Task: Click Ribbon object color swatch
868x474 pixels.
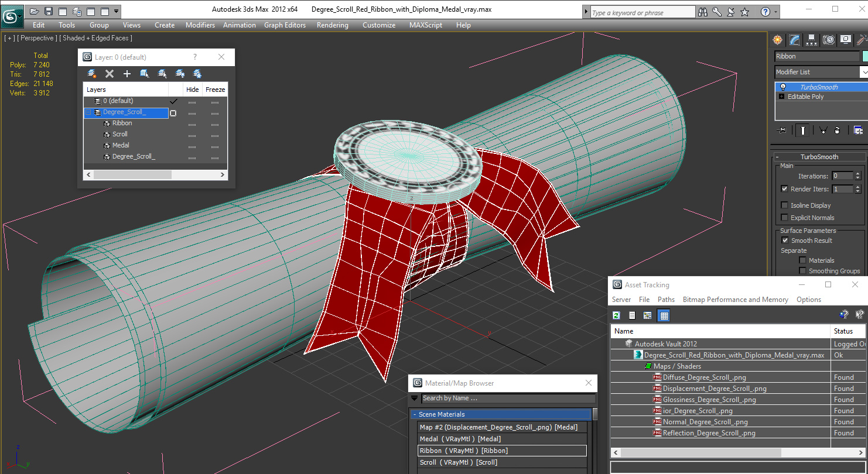Action: pos(864,56)
